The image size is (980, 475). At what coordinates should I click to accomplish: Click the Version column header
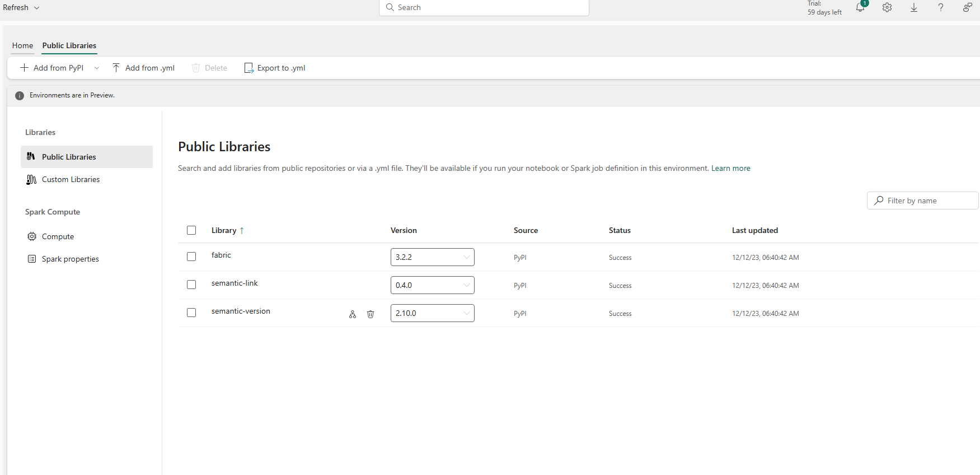pos(404,230)
